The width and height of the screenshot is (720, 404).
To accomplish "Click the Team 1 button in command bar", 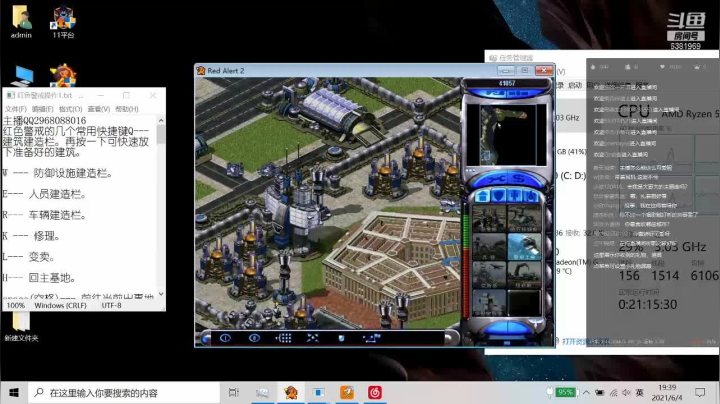I will (x=225, y=338).
